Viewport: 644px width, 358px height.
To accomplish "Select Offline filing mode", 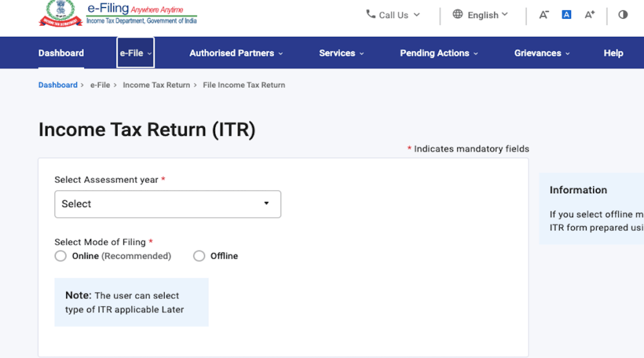I will pos(199,256).
